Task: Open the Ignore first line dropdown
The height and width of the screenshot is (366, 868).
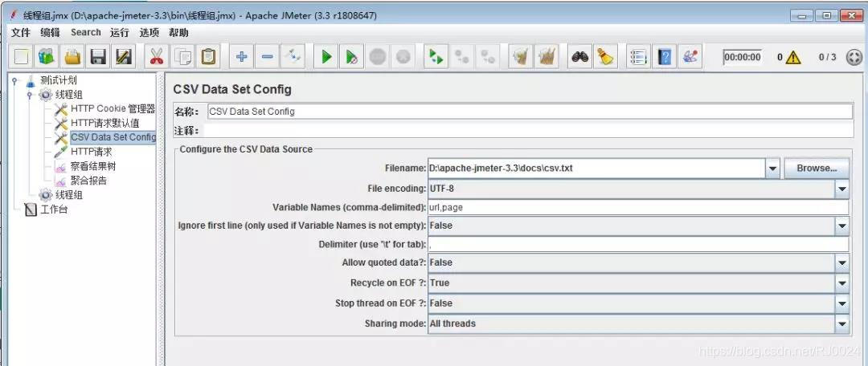Action: click(842, 226)
